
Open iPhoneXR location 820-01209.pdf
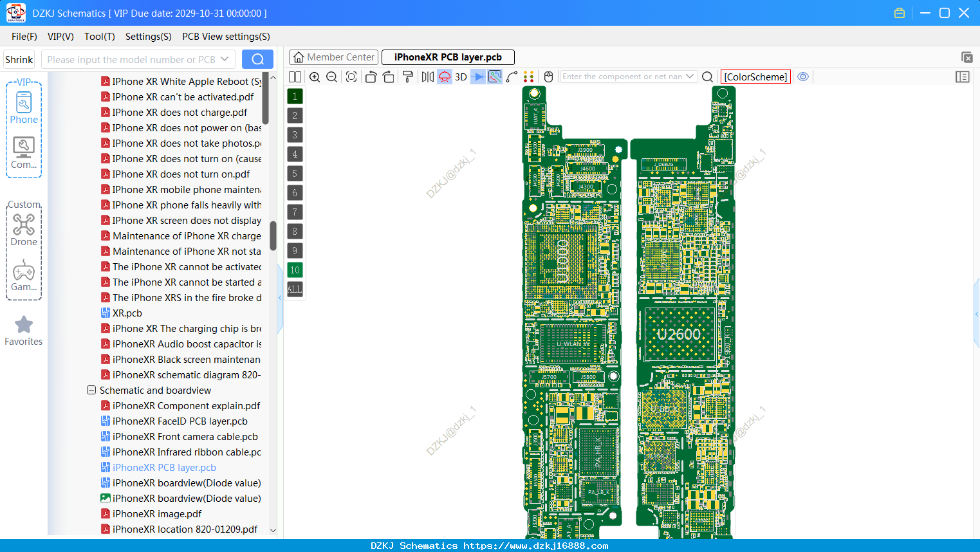tap(179, 529)
